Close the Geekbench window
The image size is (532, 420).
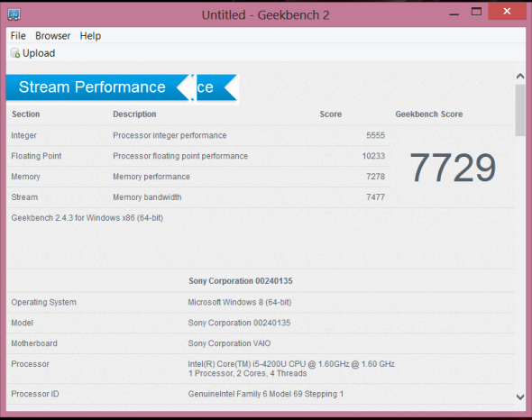tap(507, 11)
